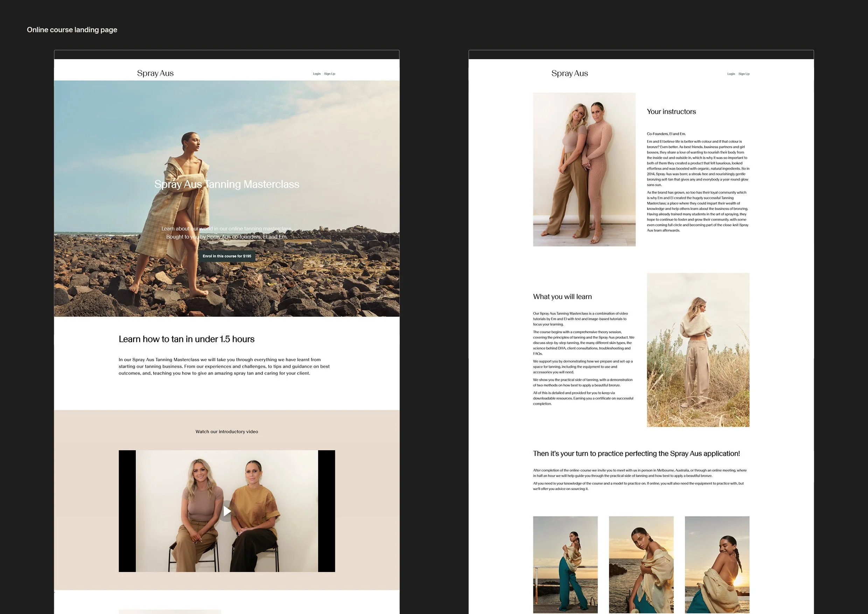This screenshot has width=868, height=614.
Task: Play the introductory video
Action: coord(226,511)
